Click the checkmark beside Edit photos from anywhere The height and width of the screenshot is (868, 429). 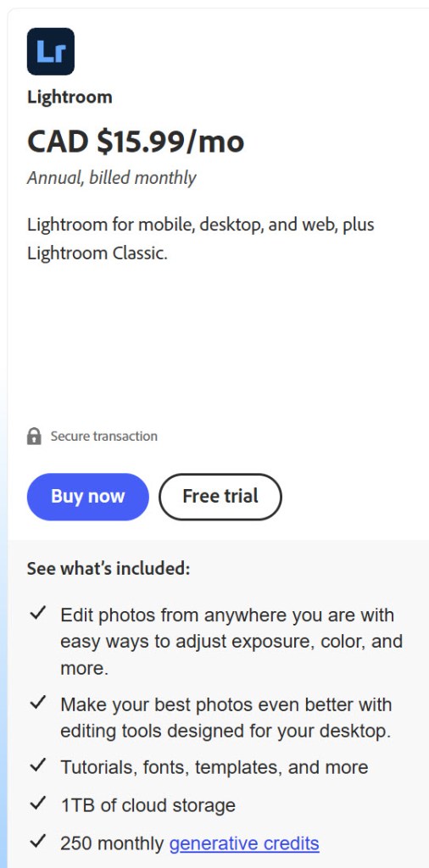37,614
